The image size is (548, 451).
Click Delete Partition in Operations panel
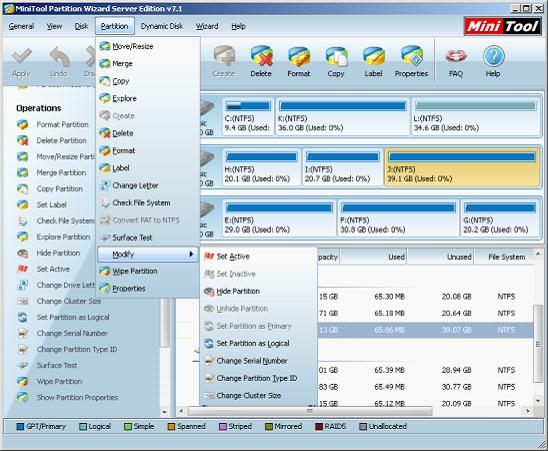pos(61,141)
